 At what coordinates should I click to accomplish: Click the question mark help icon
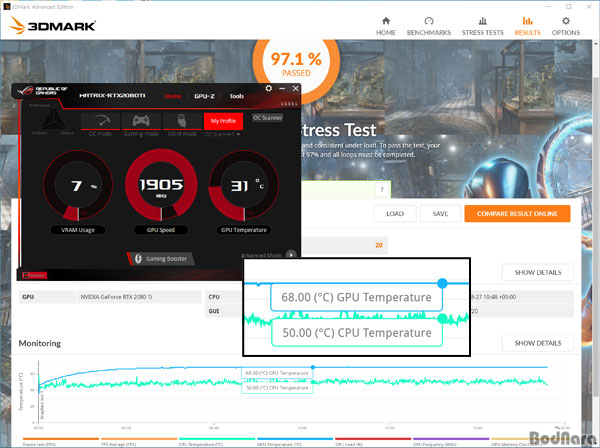coord(382,189)
